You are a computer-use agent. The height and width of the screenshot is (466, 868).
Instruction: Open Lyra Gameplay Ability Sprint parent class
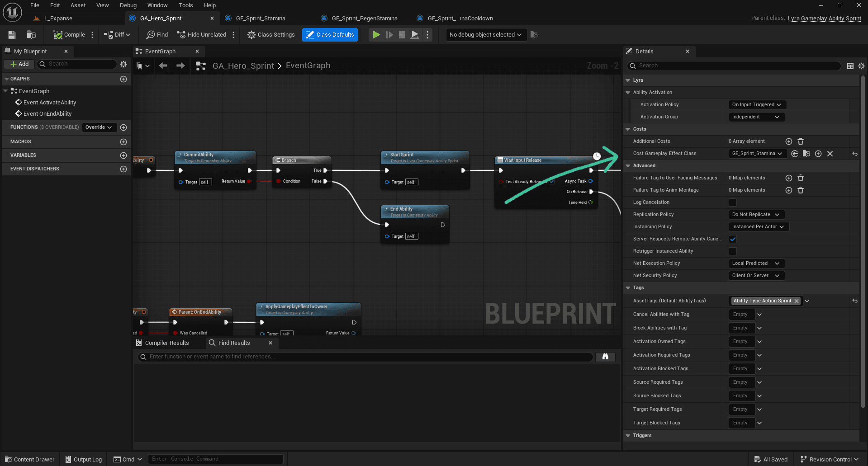click(824, 19)
